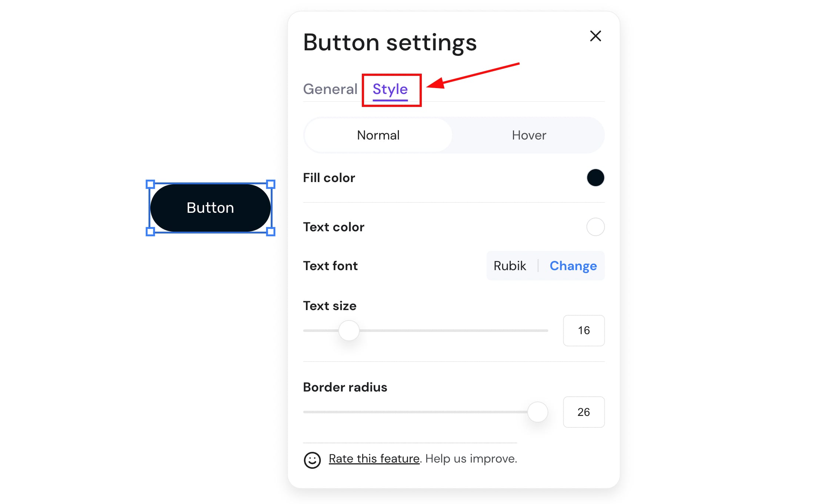Close the Button settings panel
Viewport: 834px width, 504px height.
click(x=595, y=36)
